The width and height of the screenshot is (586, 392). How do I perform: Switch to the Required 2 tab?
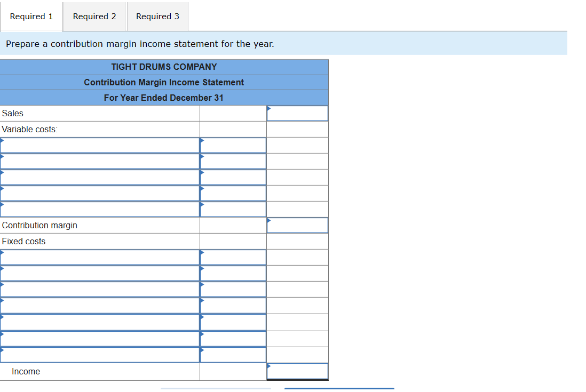pos(94,16)
